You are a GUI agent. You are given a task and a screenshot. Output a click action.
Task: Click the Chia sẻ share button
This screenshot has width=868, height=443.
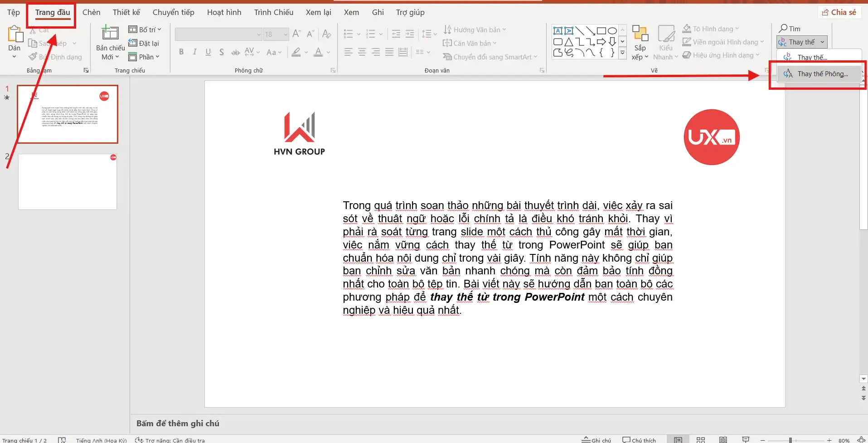tap(839, 12)
